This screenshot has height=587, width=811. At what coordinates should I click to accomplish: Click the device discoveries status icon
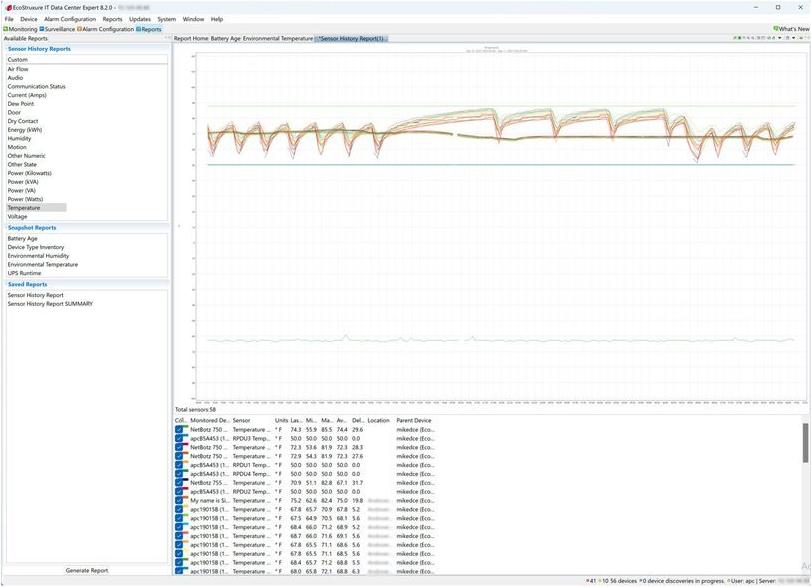pyautogui.click(x=641, y=581)
